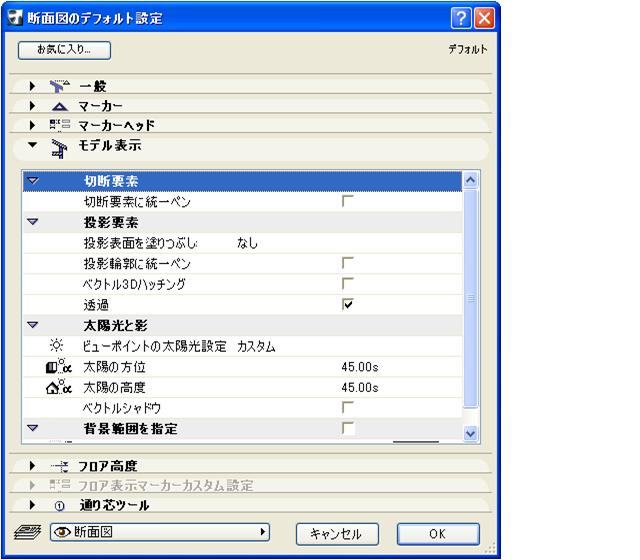Click the help question mark button

tap(461, 18)
